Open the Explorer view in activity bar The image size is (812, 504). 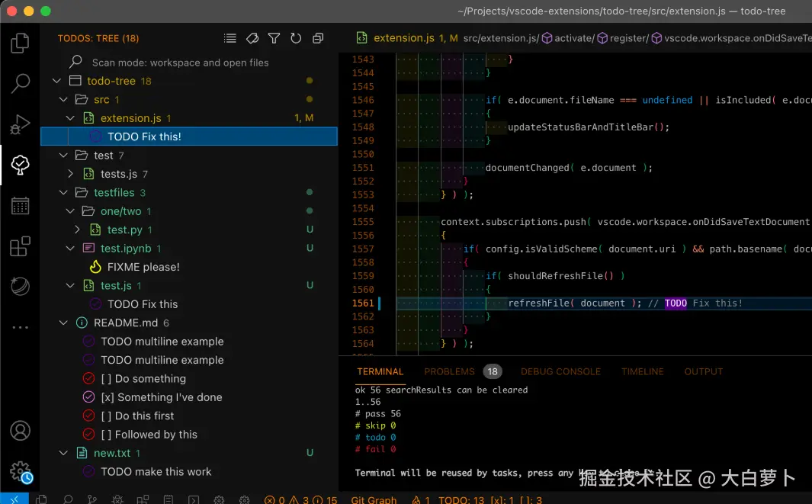pyautogui.click(x=20, y=43)
